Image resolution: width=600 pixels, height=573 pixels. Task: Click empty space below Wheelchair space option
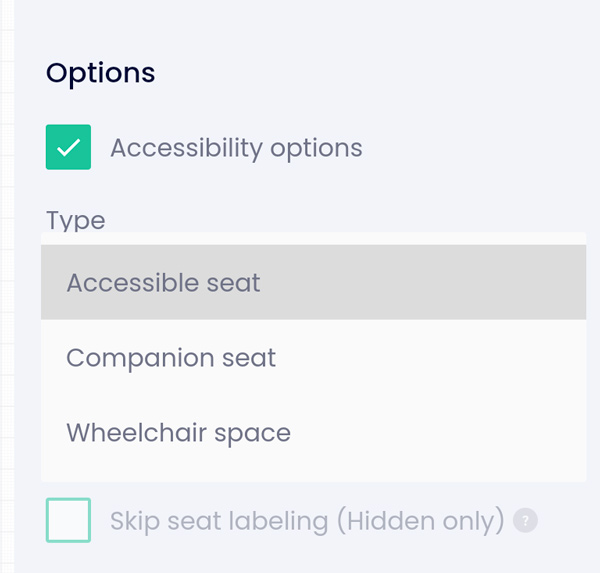(x=313, y=475)
